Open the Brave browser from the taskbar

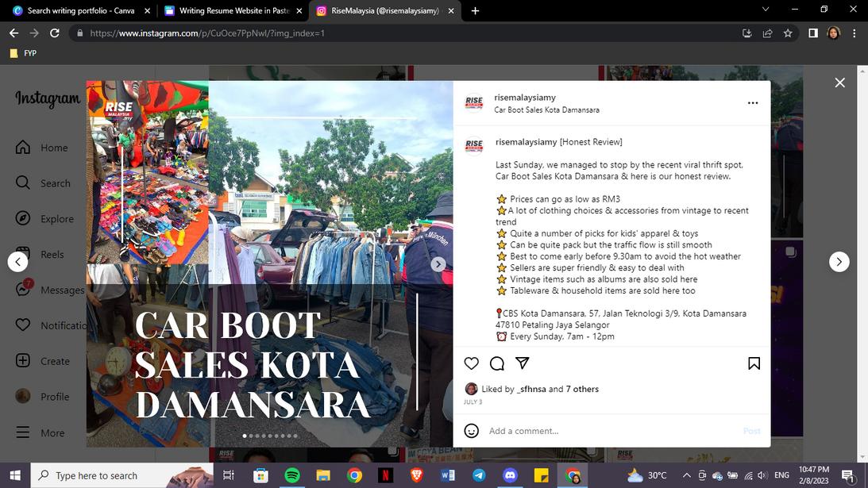pos(416,475)
